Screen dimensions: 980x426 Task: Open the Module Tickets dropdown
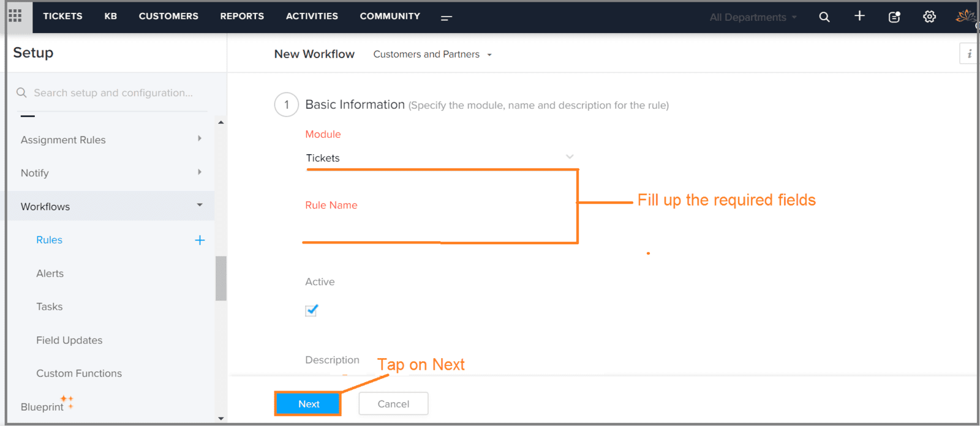[440, 157]
